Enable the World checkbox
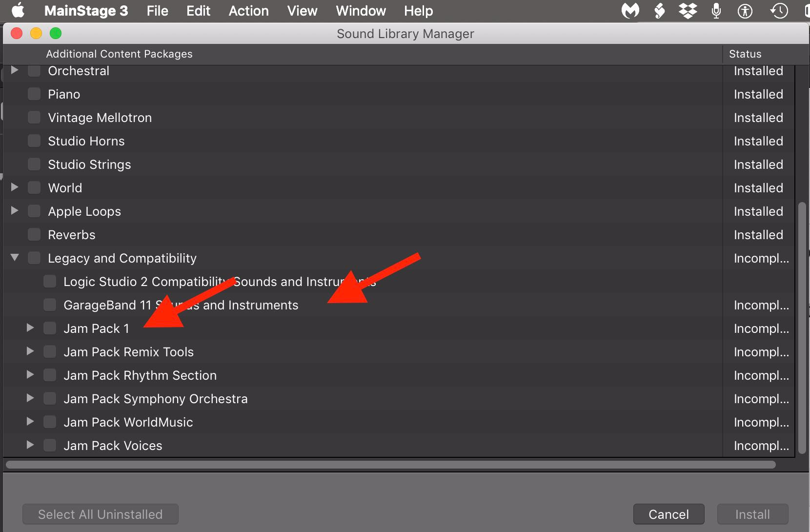 click(34, 187)
